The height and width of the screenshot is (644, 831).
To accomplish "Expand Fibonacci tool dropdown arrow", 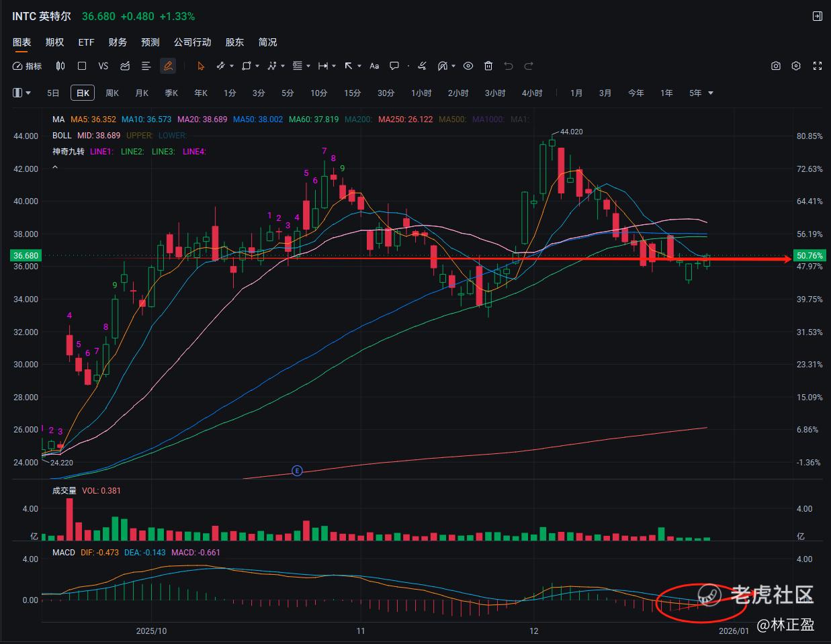I will click(x=308, y=66).
